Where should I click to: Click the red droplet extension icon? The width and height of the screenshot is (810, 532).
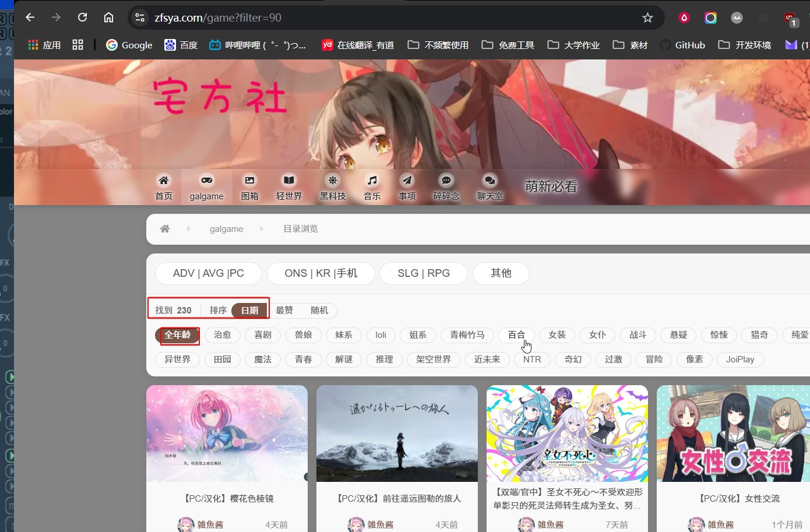pos(684,17)
